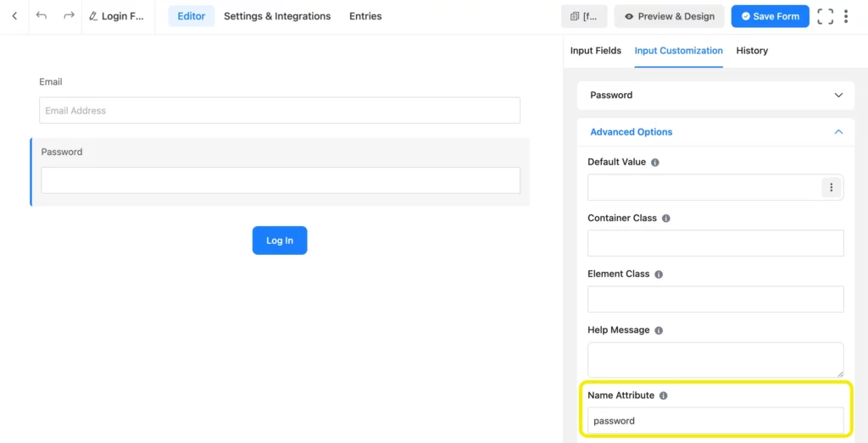868x443 pixels.
Task: Select the Email field label
Action: [50, 82]
